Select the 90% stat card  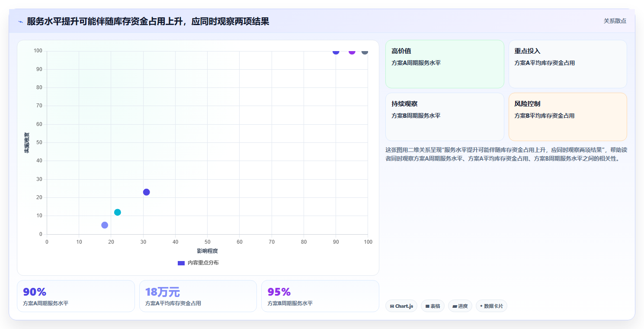pos(76,296)
